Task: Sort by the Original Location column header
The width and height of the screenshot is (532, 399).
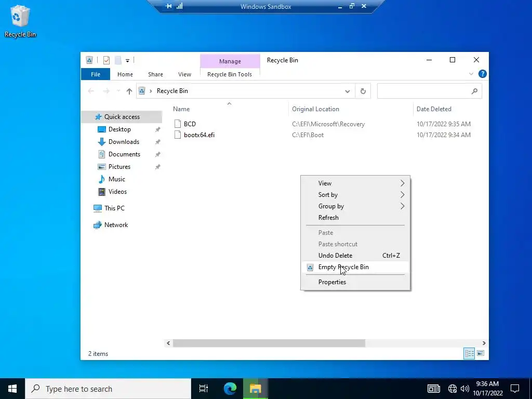Action: pyautogui.click(x=315, y=109)
